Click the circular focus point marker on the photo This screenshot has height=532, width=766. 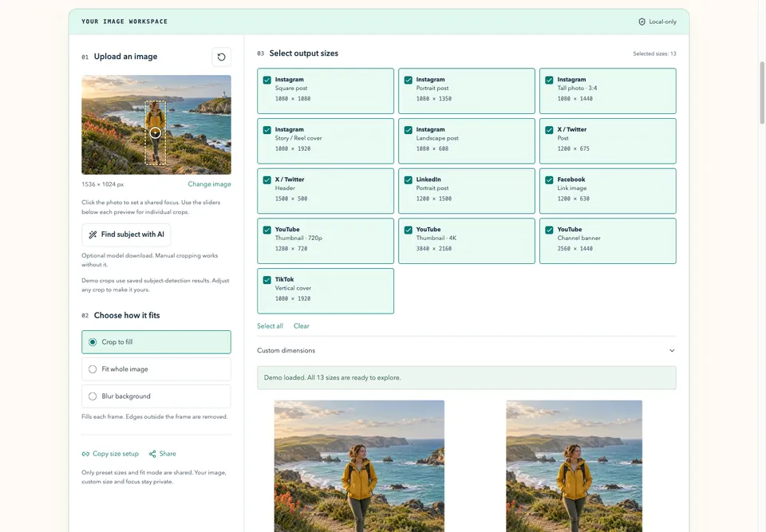(156, 132)
